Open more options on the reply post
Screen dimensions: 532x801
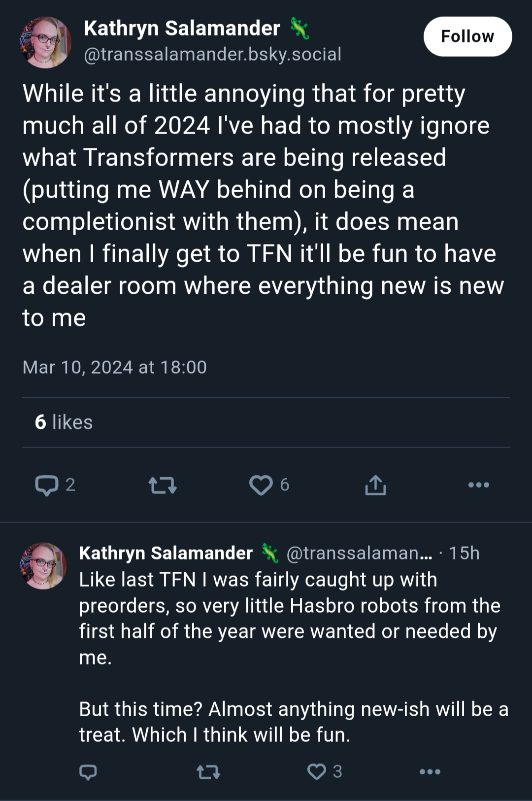tap(430, 771)
